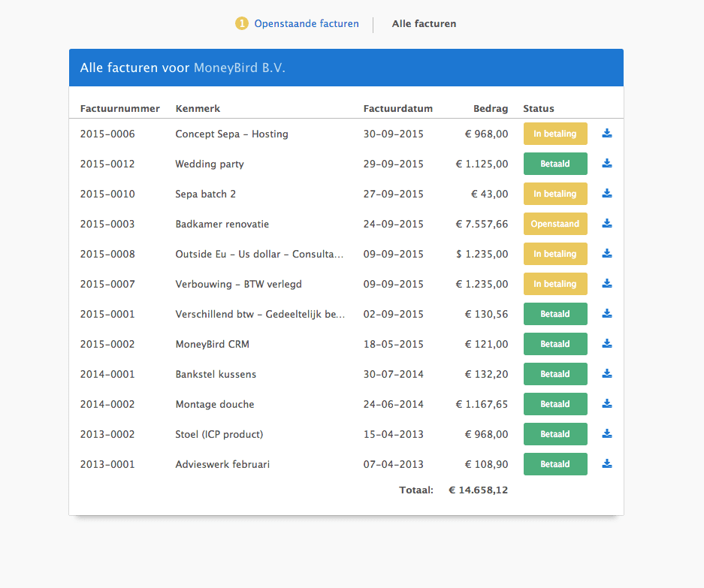Image resolution: width=704 pixels, height=588 pixels.
Task: Click Verschillend btw – Gedeeltelijk description
Action: click(261, 314)
